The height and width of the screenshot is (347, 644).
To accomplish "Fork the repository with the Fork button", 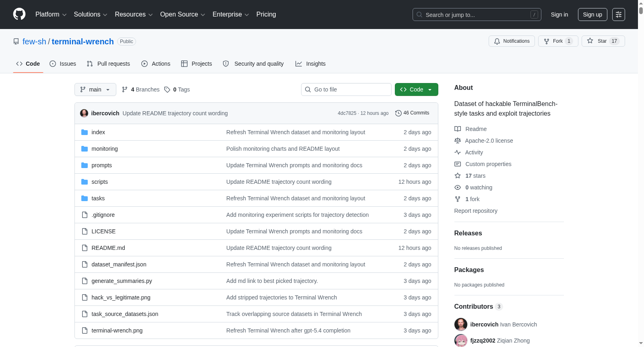I will (558, 41).
